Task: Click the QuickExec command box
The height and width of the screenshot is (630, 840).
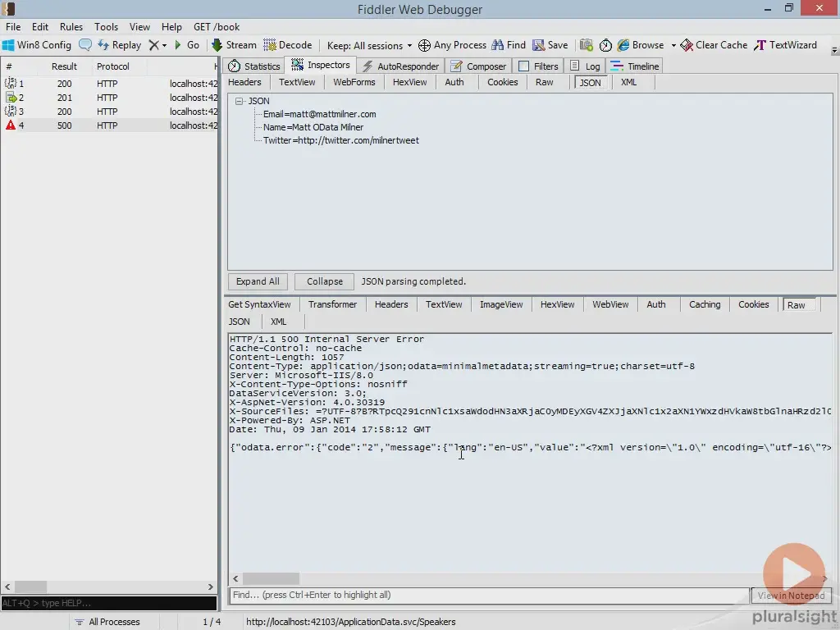Action: coord(109,603)
